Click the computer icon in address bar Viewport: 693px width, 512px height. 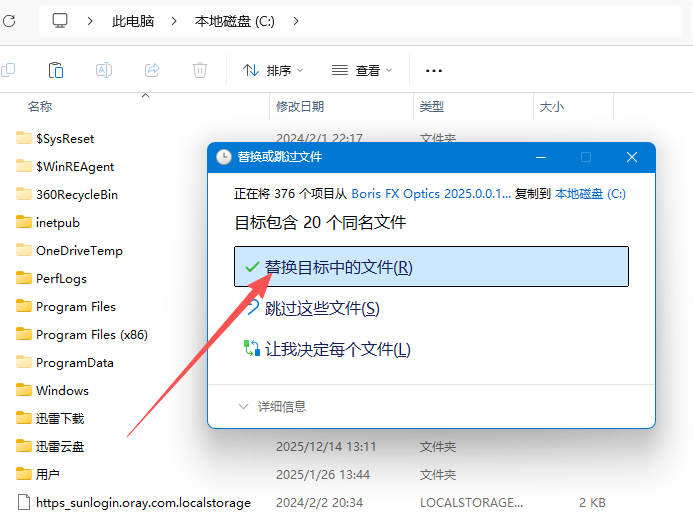point(60,20)
